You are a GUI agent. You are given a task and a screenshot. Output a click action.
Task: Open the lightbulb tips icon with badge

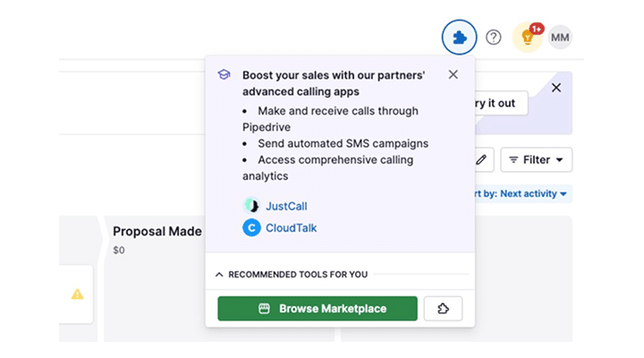pos(529,37)
